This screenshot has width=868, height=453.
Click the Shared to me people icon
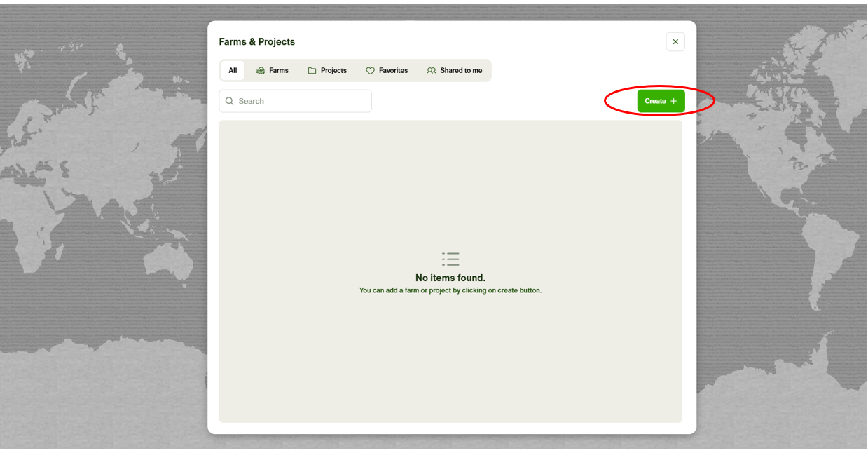tap(432, 71)
